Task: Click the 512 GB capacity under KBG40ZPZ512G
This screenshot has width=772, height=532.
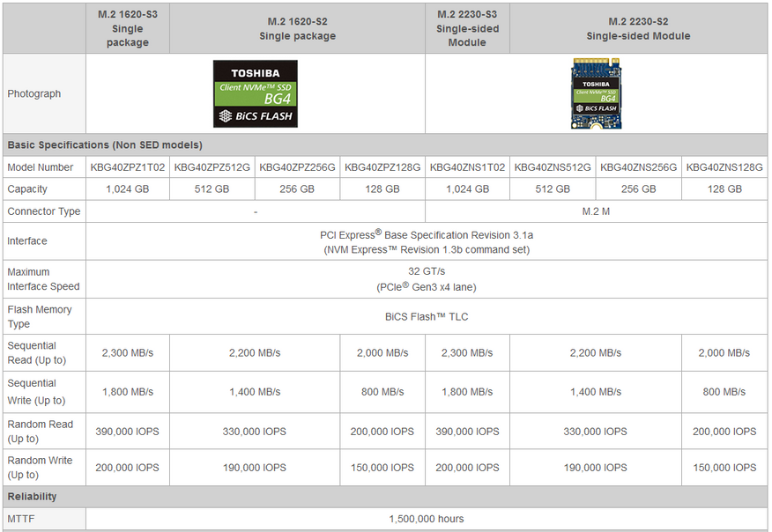Action: 212,189
